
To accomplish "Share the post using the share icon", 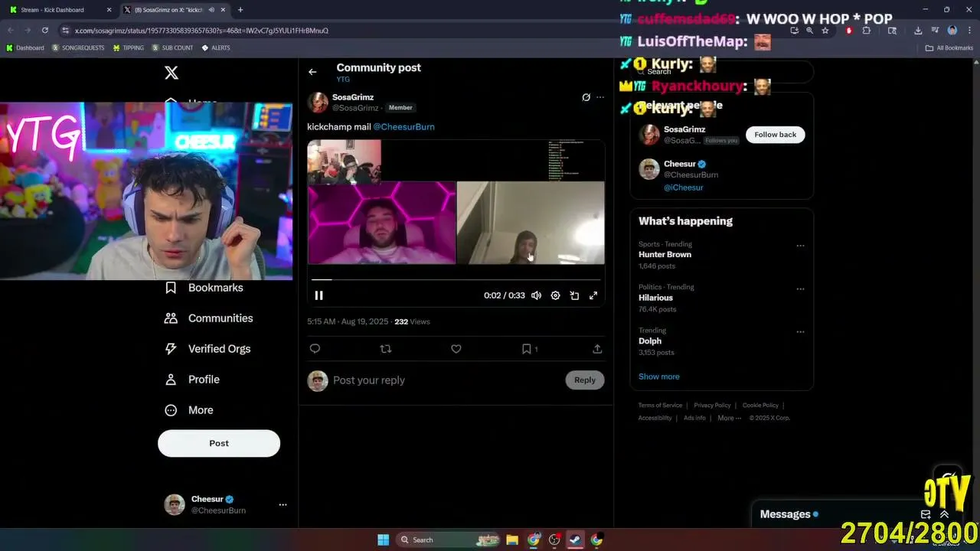I will (597, 349).
